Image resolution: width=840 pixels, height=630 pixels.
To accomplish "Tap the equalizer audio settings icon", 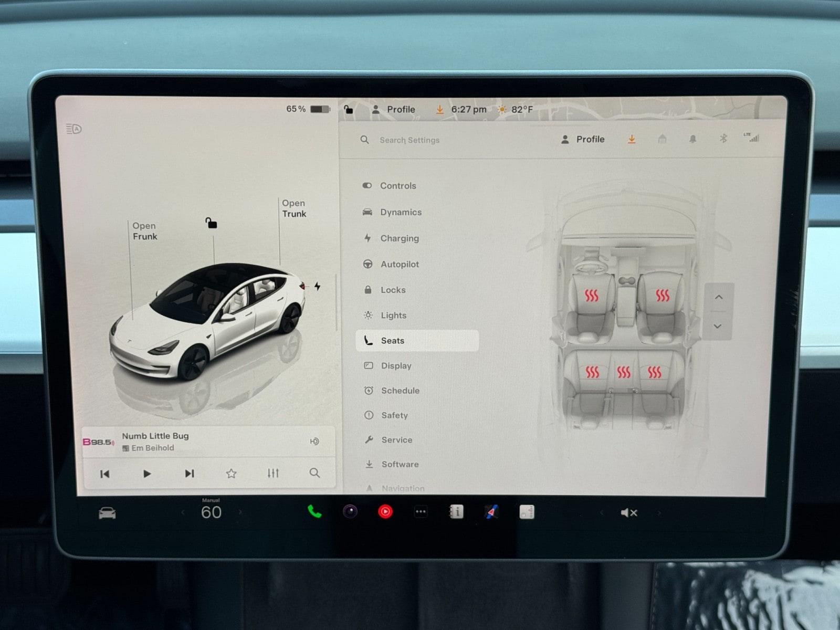I will (x=273, y=473).
